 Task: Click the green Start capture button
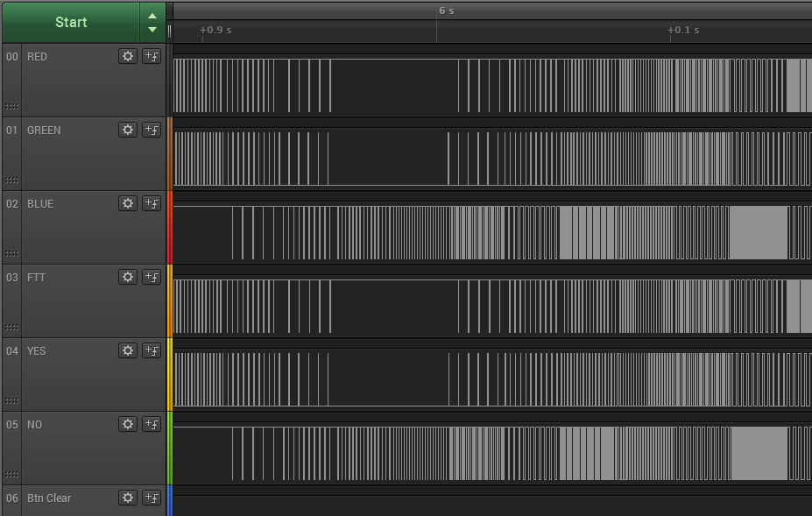(71, 22)
